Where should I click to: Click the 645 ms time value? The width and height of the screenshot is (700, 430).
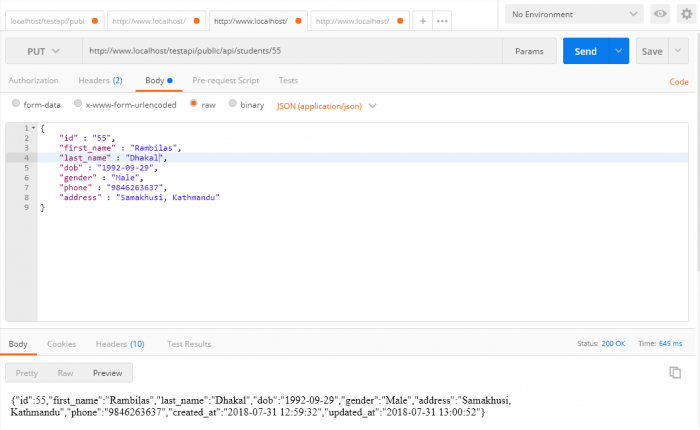670,343
